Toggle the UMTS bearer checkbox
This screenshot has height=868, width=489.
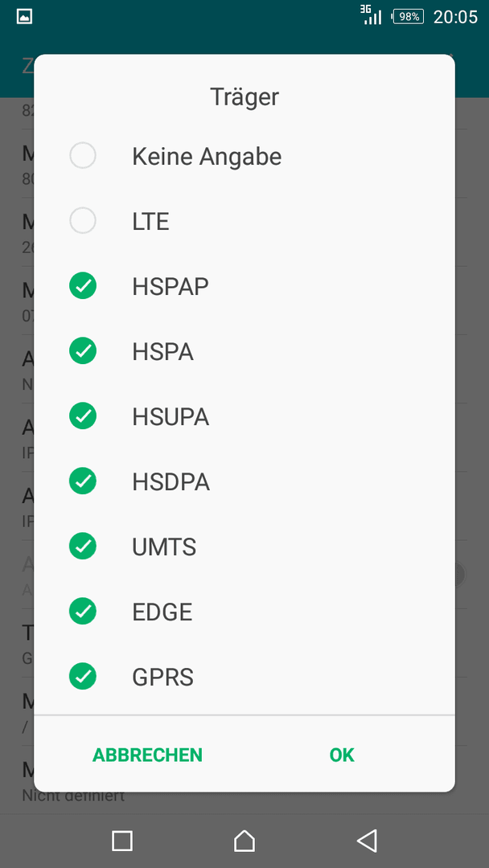[83, 547]
